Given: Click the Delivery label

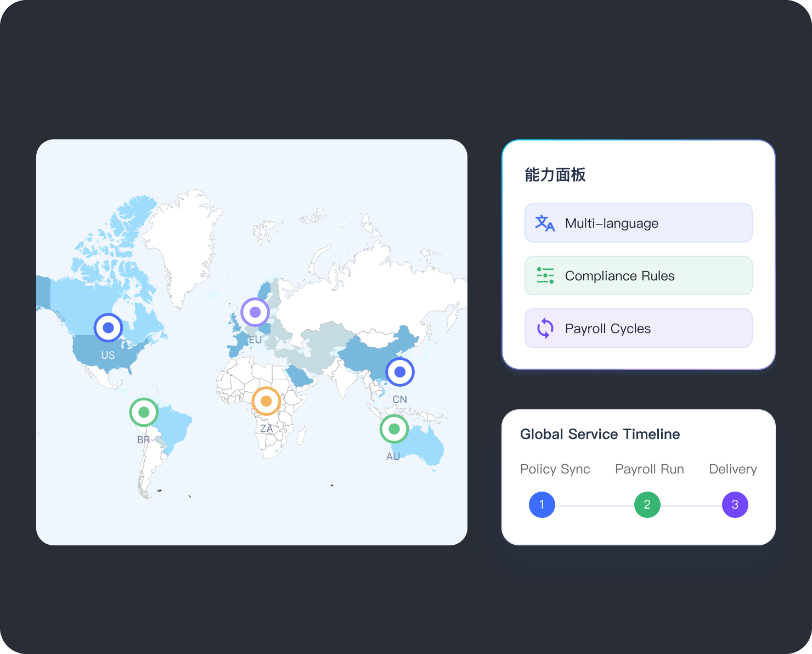Looking at the screenshot, I should point(733,469).
